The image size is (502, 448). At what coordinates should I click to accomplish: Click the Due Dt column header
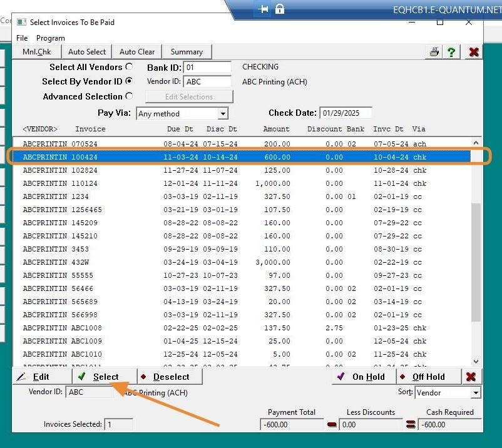[180, 129]
